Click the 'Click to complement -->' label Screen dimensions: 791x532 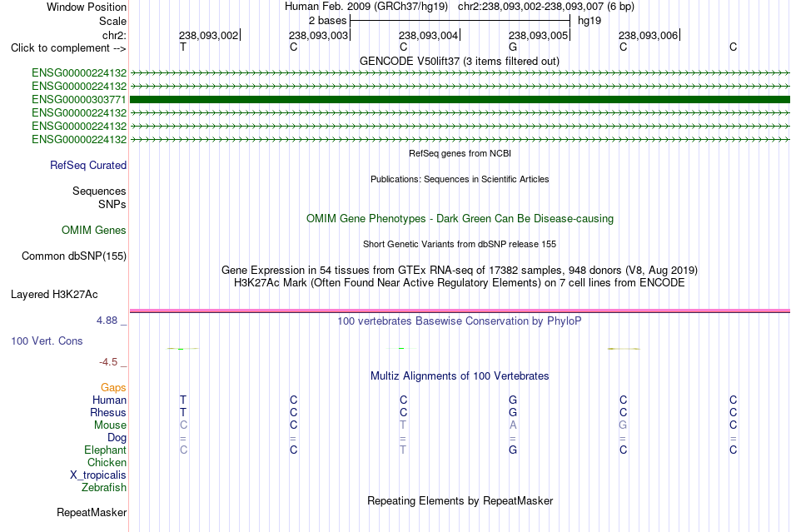[68, 48]
